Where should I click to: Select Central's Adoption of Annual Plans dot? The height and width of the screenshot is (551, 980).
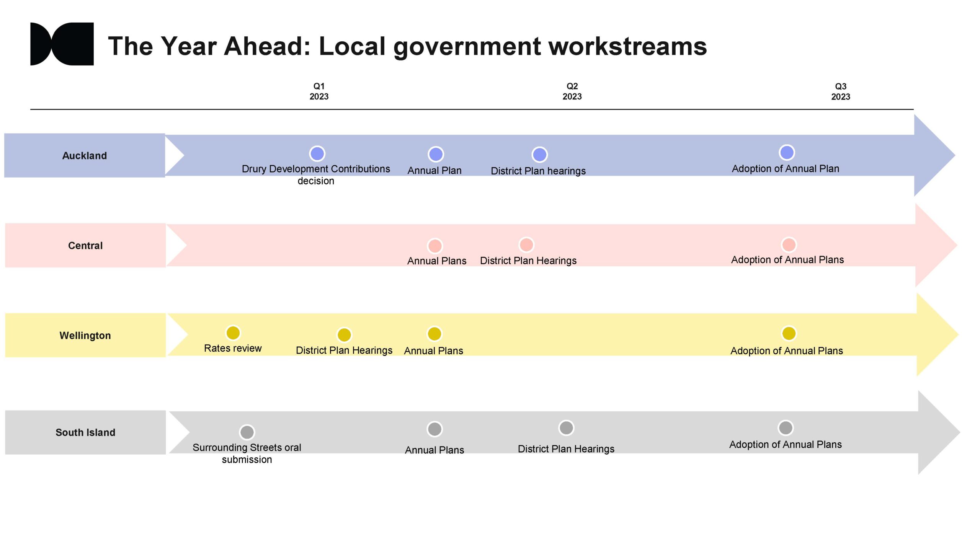point(789,245)
